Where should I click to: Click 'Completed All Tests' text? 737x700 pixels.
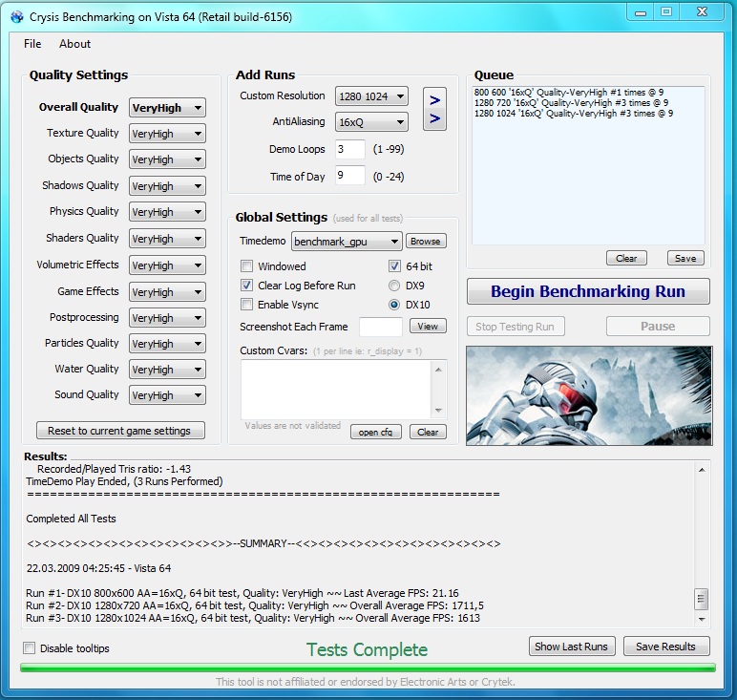(71, 519)
